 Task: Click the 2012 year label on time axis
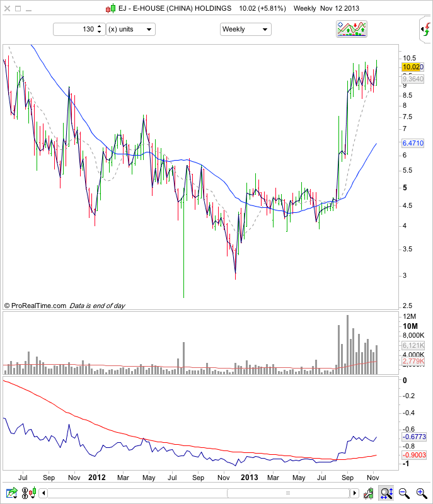97,478
